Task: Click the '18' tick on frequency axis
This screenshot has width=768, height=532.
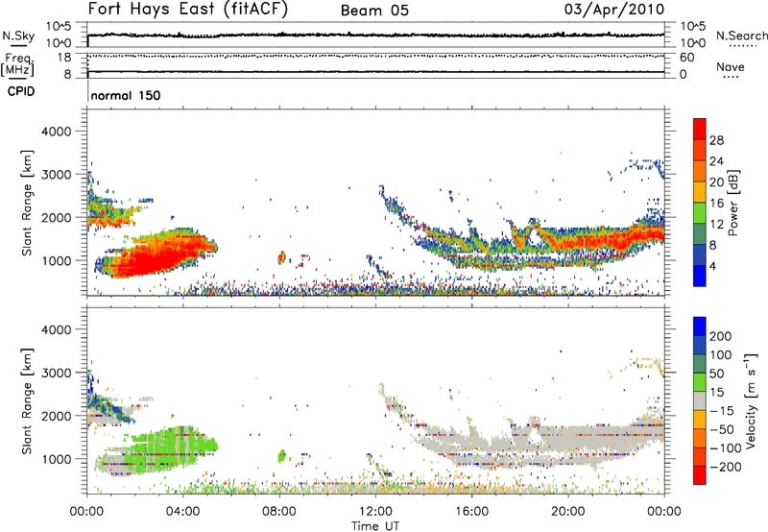Action: pos(64,58)
